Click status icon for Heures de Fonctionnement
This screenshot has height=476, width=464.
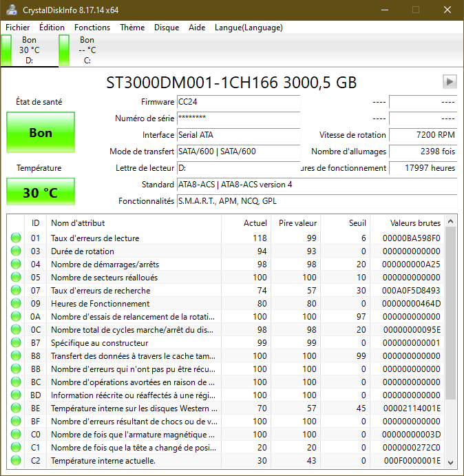[15, 304]
